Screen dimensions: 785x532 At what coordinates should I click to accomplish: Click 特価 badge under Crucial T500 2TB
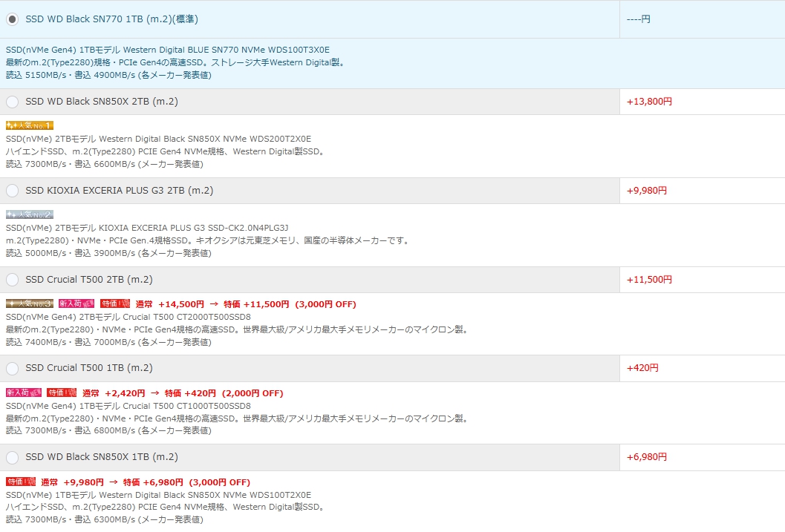[115, 303]
